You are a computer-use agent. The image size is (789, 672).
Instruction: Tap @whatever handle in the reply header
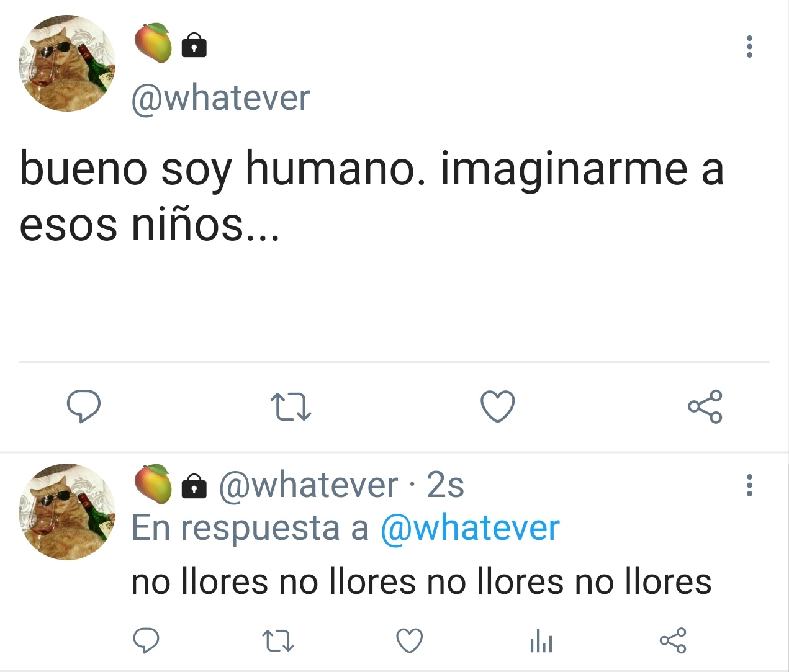click(308, 485)
